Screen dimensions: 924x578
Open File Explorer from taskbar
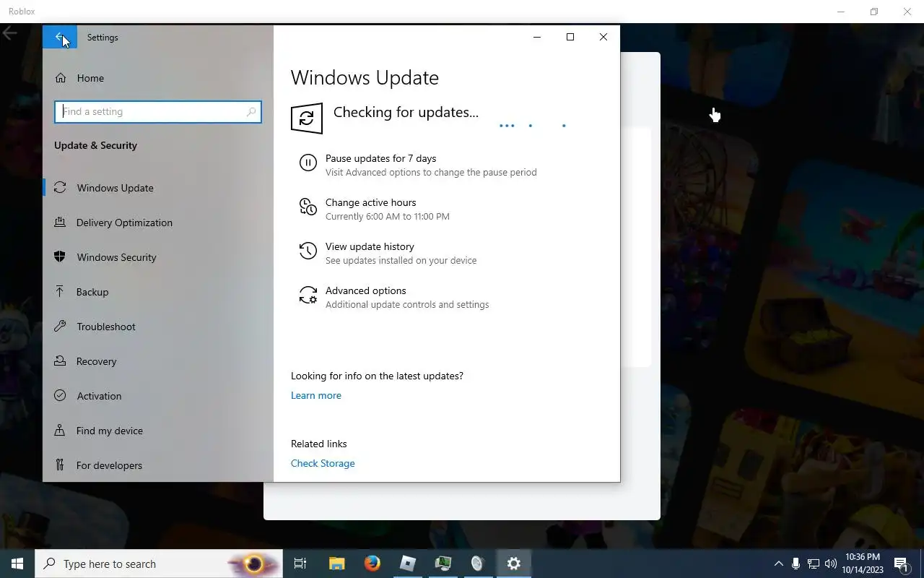(x=336, y=564)
